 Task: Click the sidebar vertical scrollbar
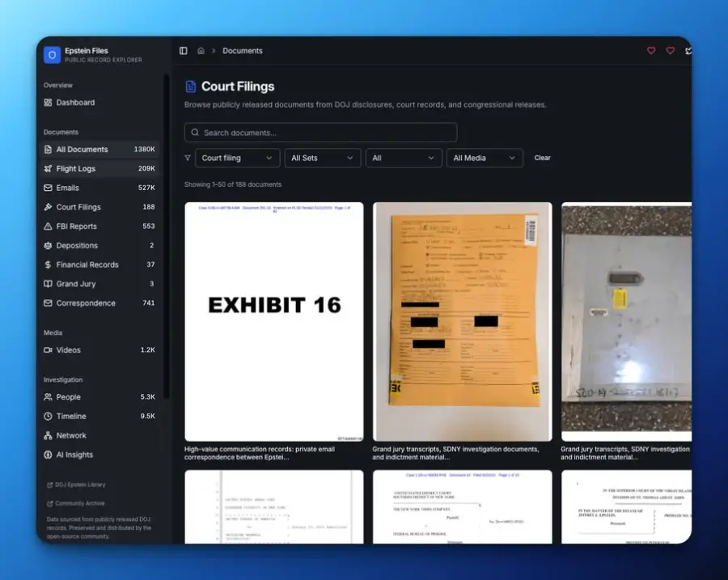pyautogui.click(x=166, y=237)
